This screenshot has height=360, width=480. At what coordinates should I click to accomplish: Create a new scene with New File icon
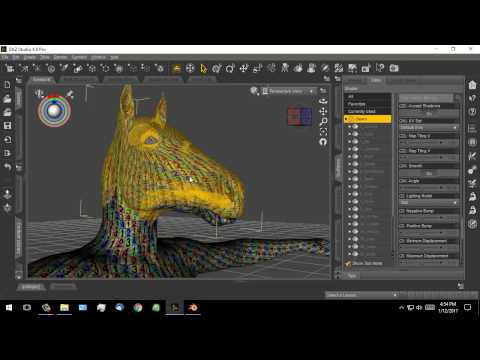[7, 84]
